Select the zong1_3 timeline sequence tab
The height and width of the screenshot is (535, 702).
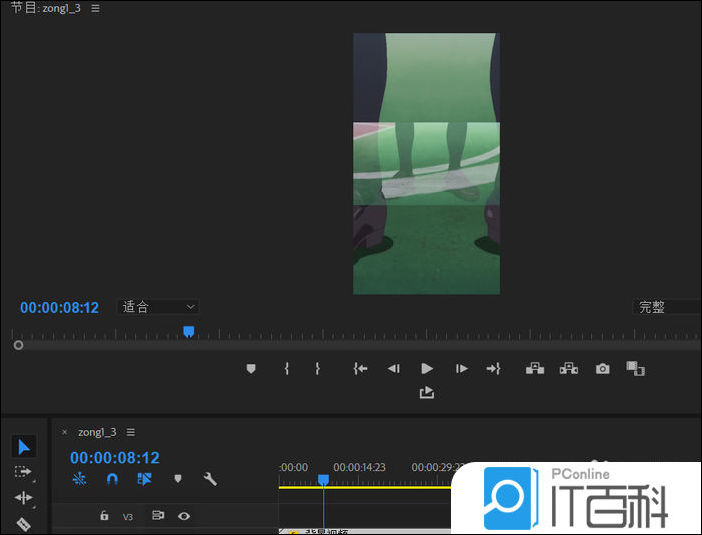pos(97,432)
